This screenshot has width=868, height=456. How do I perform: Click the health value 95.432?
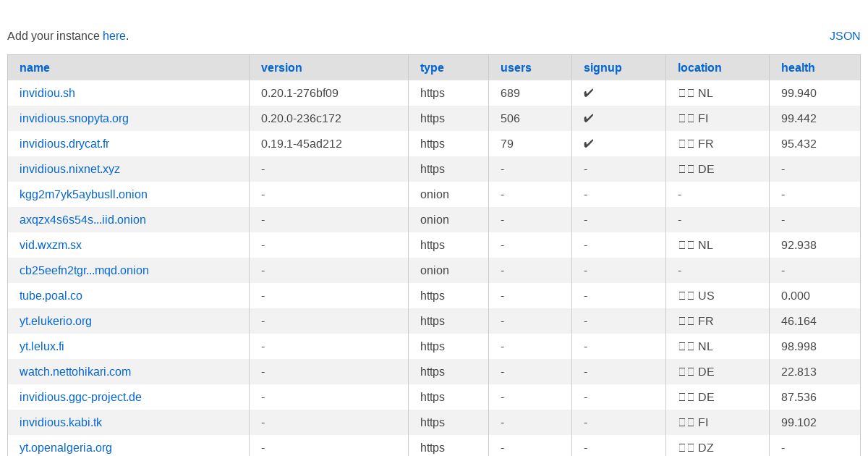799,143
